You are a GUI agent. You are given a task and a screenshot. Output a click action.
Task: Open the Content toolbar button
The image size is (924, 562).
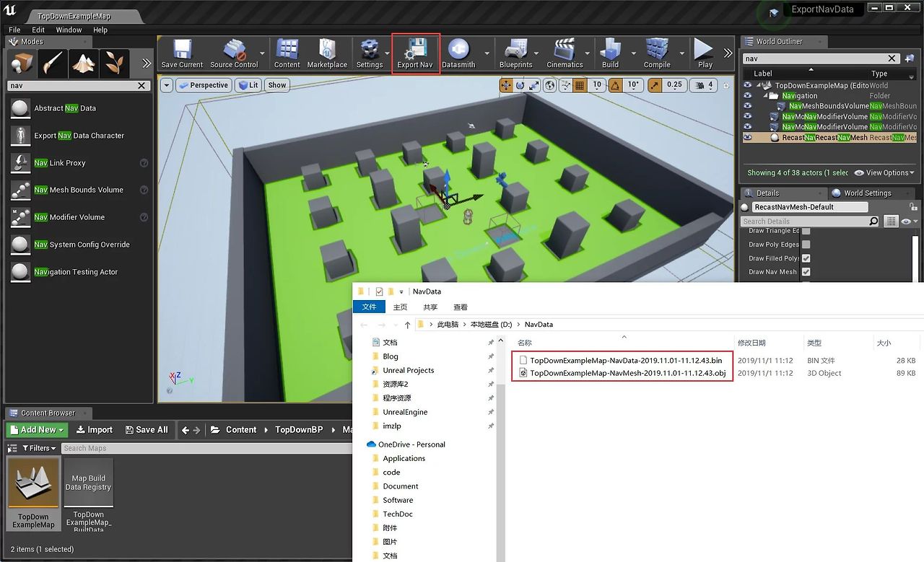point(287,54)
